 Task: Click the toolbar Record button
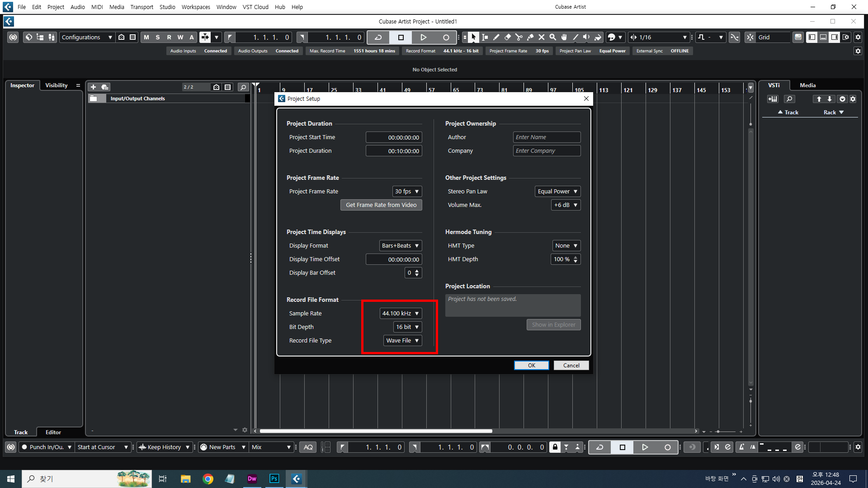point(446,37)
